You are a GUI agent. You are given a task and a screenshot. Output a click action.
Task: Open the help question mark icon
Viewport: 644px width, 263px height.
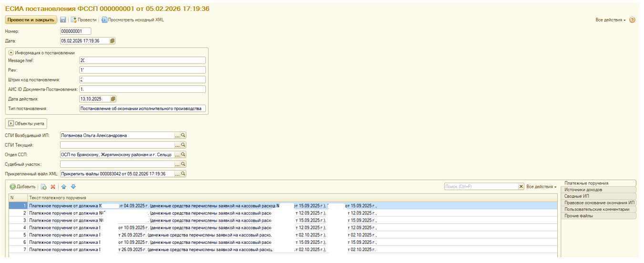[633, 20]
